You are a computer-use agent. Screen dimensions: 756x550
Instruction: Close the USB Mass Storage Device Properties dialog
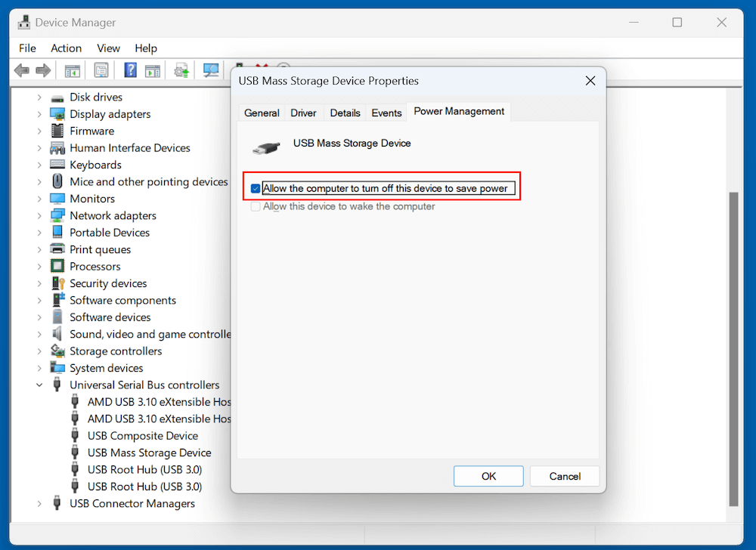590,81
